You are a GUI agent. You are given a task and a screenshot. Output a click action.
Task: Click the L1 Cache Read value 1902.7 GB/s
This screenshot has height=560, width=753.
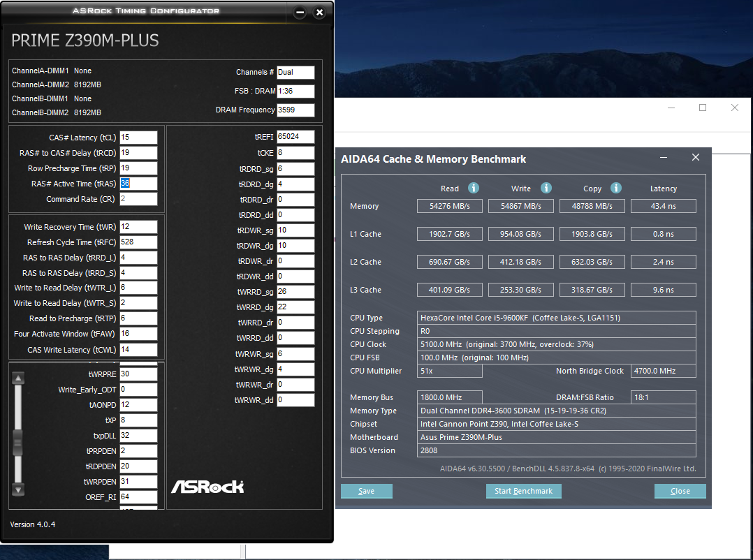tap(450, 234)
